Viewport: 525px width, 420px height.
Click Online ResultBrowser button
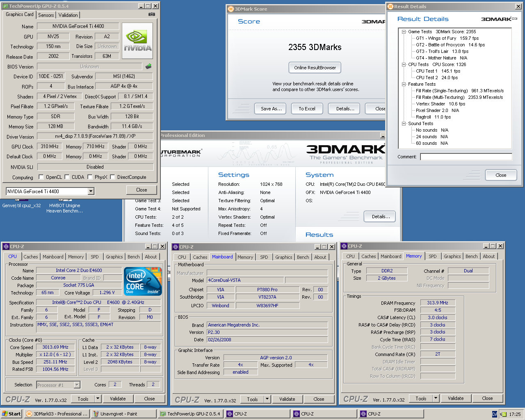click(x=315, y=68)
